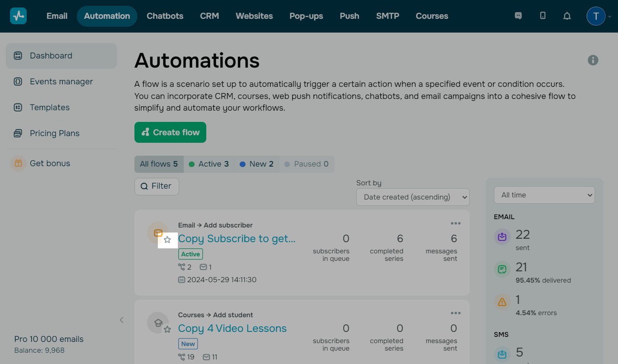The image size is (618, 364).
Task: Star the Copy 4 Video Lessons flow
Action: [167, 329]
